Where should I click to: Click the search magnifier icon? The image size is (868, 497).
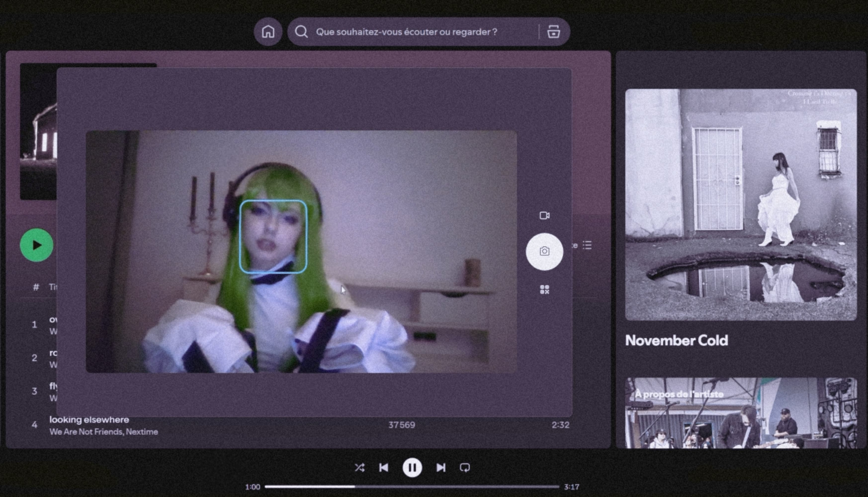[x=302, y=32]
